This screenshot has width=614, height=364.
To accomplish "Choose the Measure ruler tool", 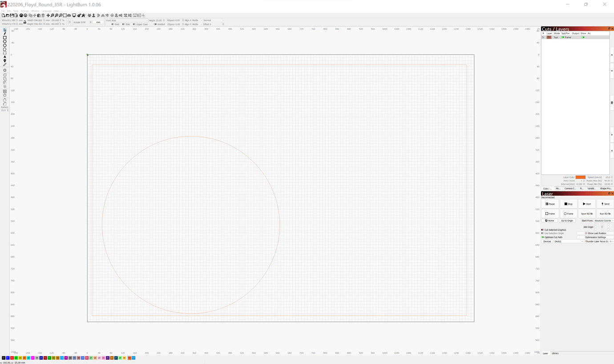I will (5, 65).
